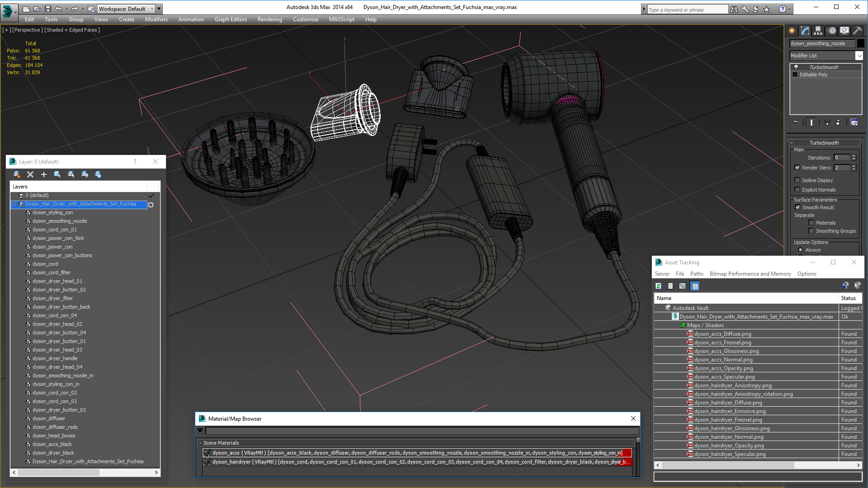Image resolution: width=868 pixels, height=488 pixels.
Task: Collapse the Dyson_Hair_Dryer layer tree node
Action: tap(14, 204)
